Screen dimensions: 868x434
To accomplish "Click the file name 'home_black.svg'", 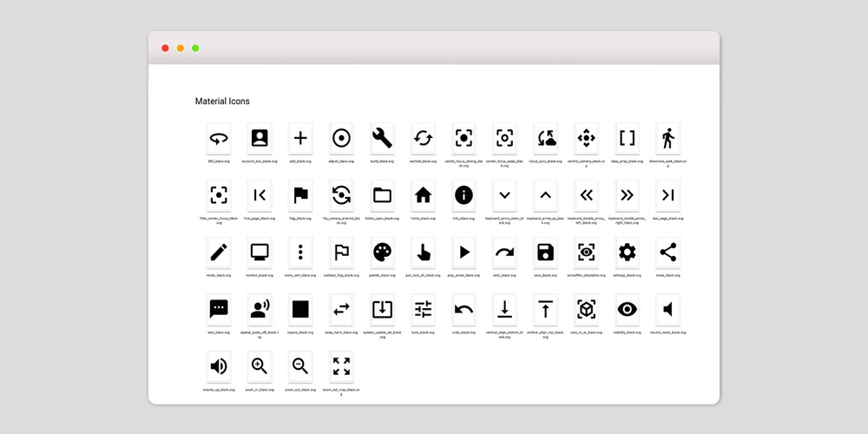I will (x=423, y=218).
